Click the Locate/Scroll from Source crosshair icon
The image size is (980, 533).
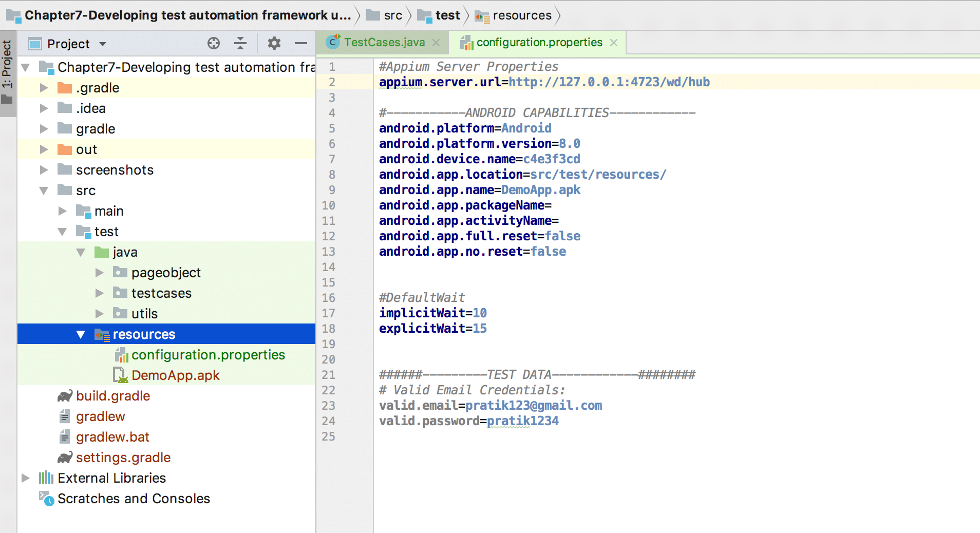click(x=214, y=44)
